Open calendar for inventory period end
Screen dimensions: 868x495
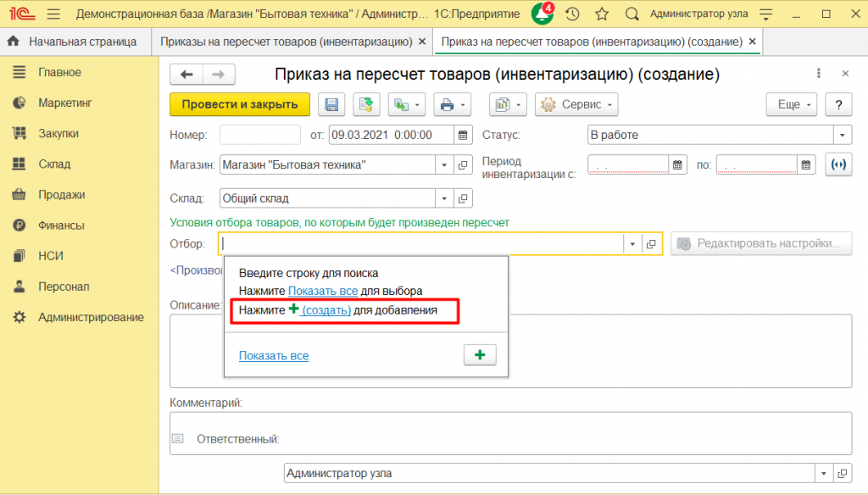[806, 165]
